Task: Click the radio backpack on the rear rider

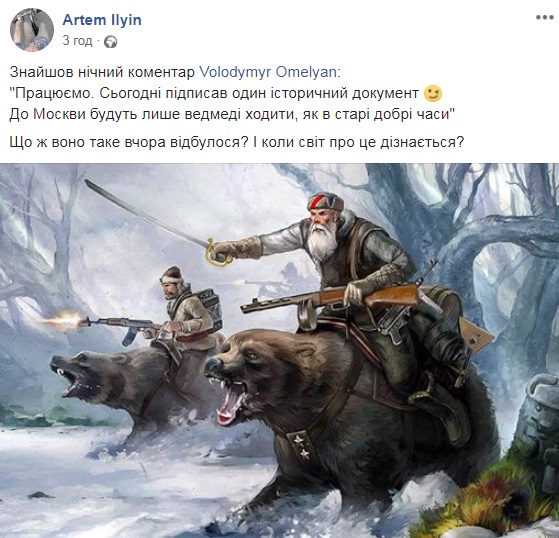Action: click(210, 308)
